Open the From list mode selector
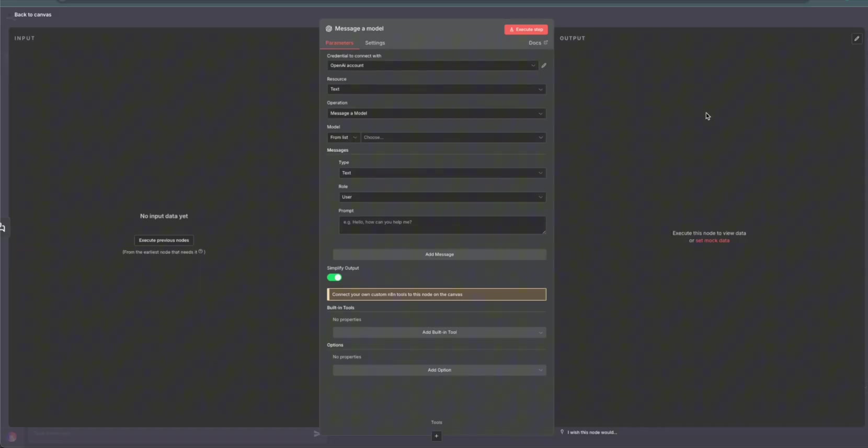The image size is (868, 448). [343, 137]
